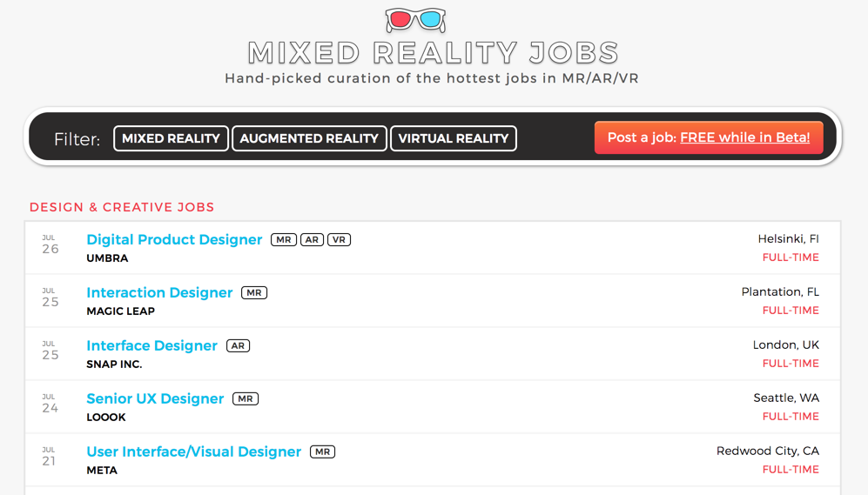
Task: Toggle the Mixed Reality filter
Action: (x=171, y=138)
